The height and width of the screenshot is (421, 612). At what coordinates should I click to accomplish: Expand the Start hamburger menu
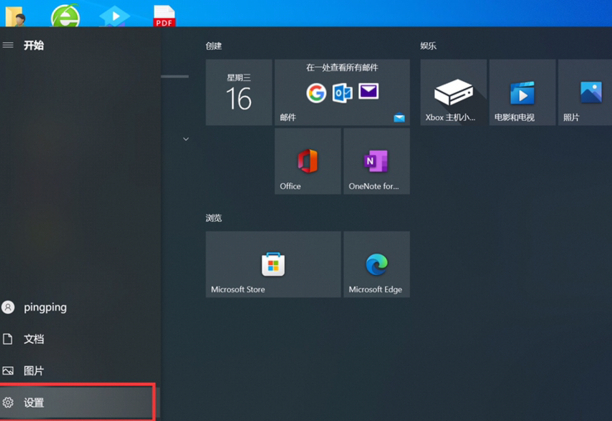(8, 45)
